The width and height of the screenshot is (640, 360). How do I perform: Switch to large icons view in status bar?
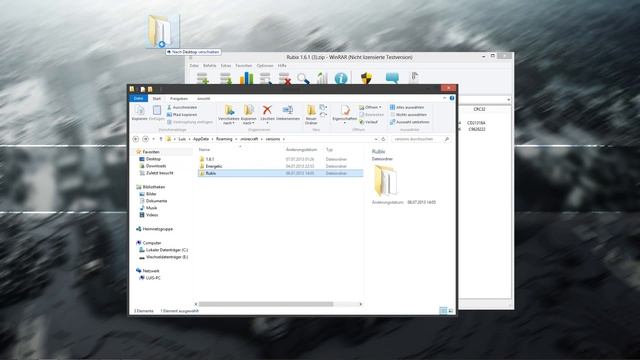[x=451, y=311]
